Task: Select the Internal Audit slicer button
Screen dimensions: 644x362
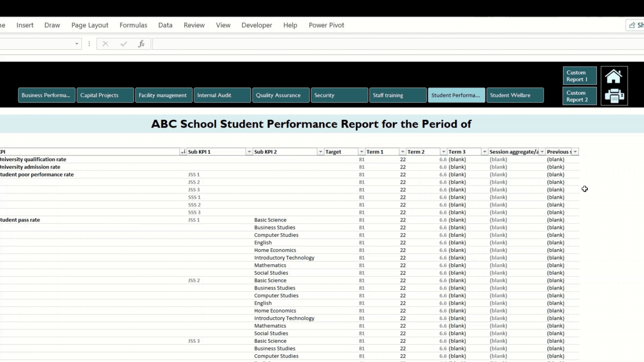Action: (222, 95)
